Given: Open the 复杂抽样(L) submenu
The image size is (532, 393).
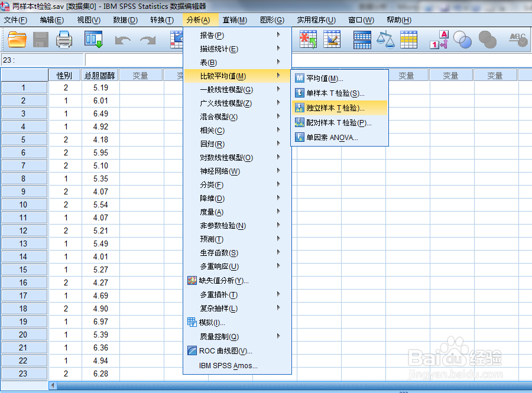Looking at the screenshot, I should point(238,308).
